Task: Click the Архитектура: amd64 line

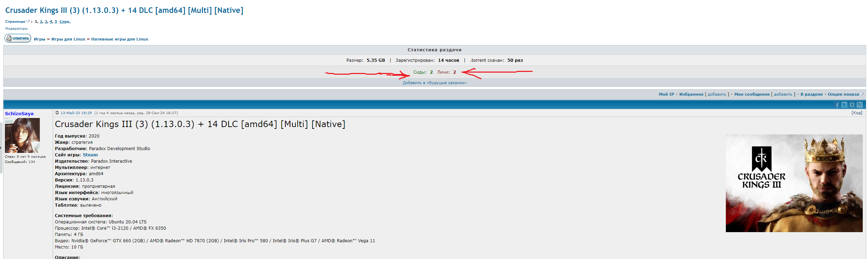Action: [79, 174]
